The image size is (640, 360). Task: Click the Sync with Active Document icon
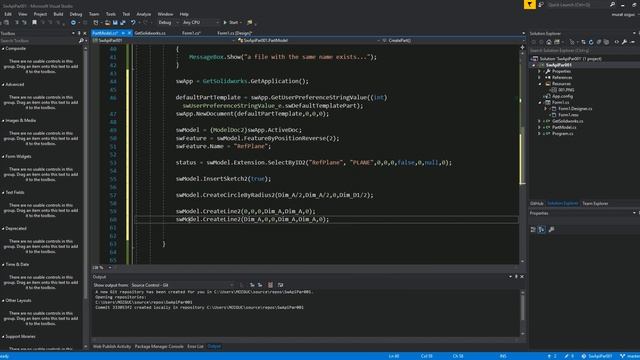pyautogui.click(x=583, y=42)
